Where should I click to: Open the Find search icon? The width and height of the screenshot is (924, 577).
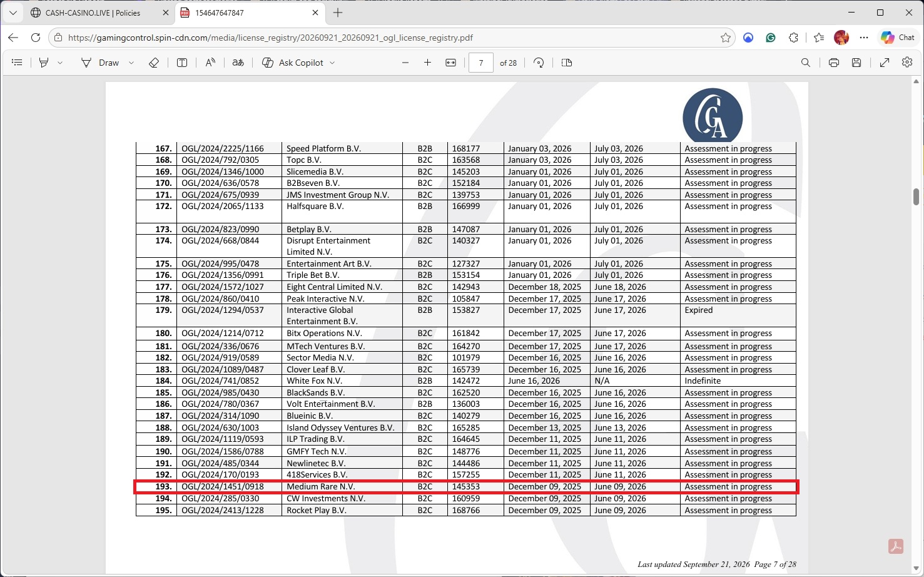(x=806, y=63)
